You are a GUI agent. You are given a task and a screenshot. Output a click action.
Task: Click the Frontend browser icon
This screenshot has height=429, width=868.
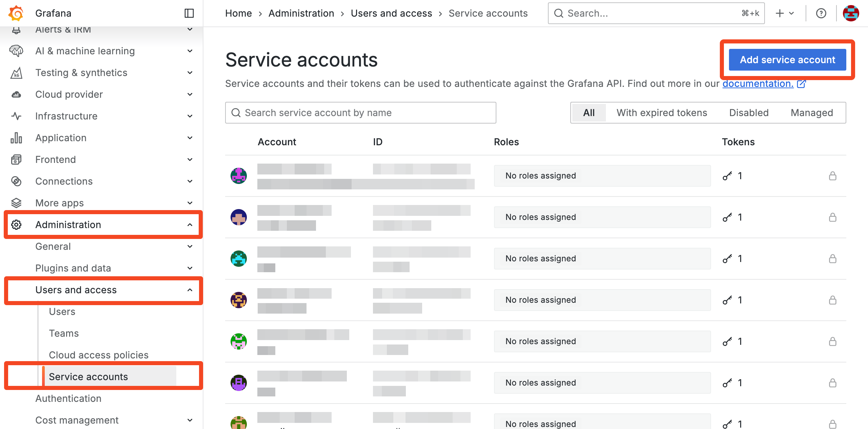tap(16, 160)
